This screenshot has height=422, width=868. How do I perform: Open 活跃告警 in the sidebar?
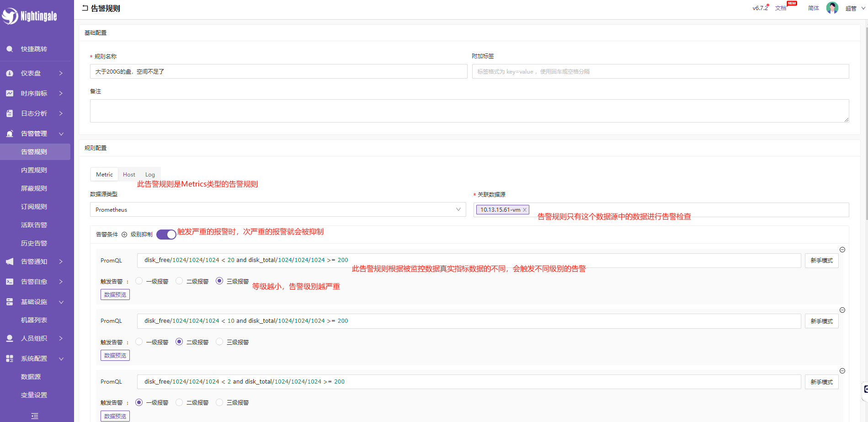coord(35,225)
